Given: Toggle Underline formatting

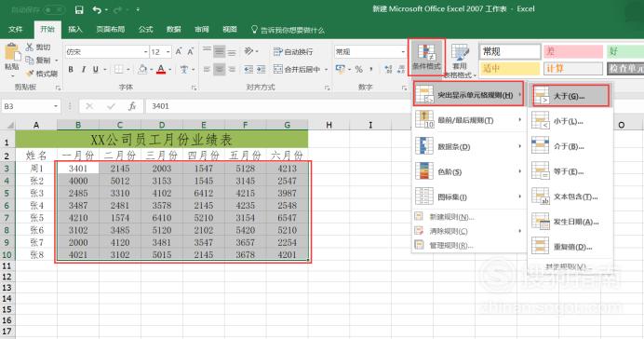Looking at the screenshot, I should click(96, 70).
